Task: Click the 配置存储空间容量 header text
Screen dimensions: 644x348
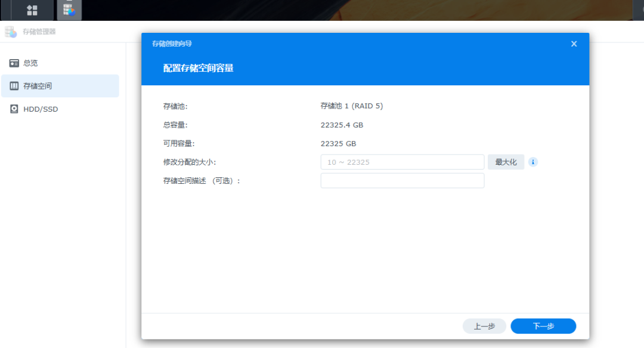Action: [198, 68]
